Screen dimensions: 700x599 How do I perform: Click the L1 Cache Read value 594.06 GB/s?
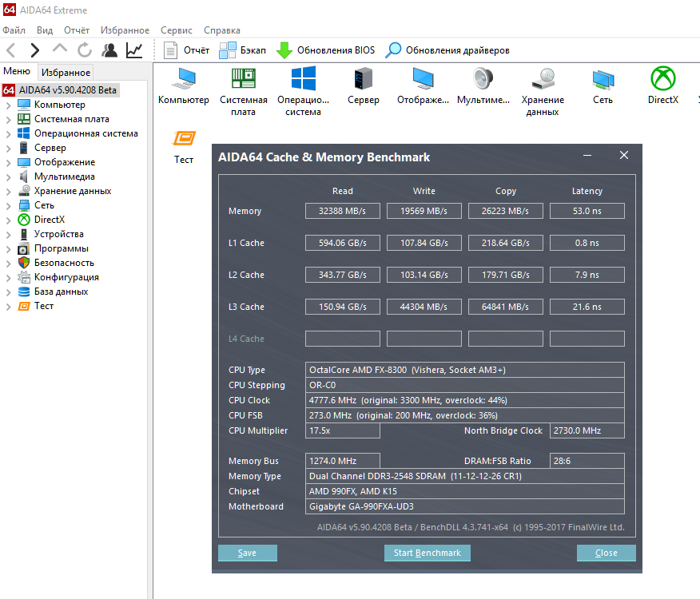click(x=343, y=243)
